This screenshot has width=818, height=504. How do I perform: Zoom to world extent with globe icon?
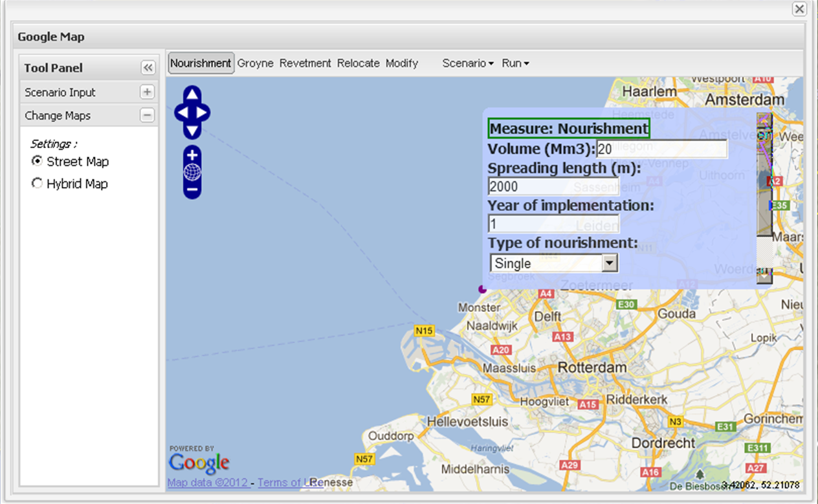[192, 172]
